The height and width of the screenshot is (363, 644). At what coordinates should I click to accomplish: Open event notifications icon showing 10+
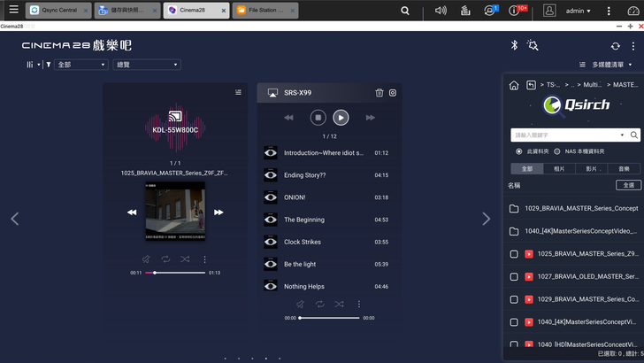point(516,11)
